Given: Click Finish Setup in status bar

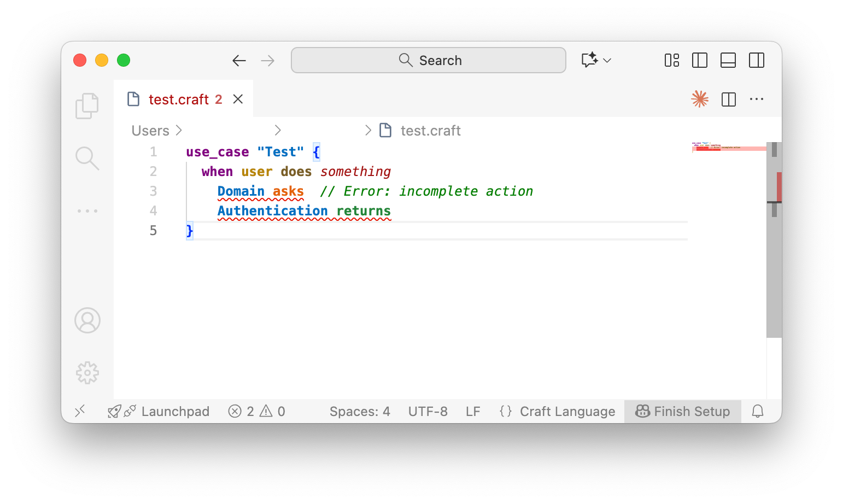Looking at the screenshot, I should pyautogui.click(x=683, y=411).
